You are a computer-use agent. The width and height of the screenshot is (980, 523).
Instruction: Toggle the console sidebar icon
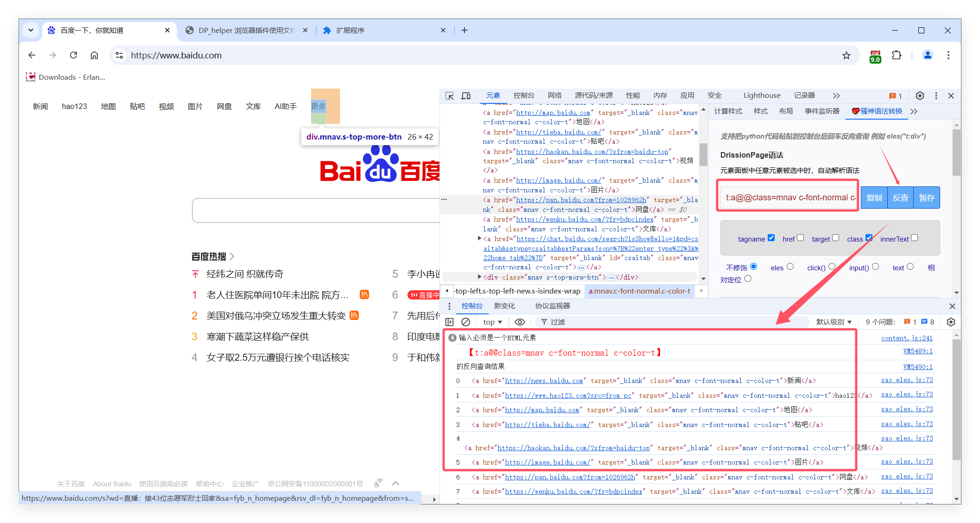[449, 322]
